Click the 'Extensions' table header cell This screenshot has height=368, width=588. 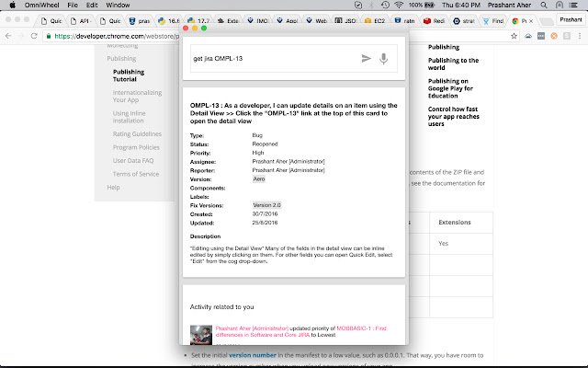pyautogui.click(x=461, y=223)
